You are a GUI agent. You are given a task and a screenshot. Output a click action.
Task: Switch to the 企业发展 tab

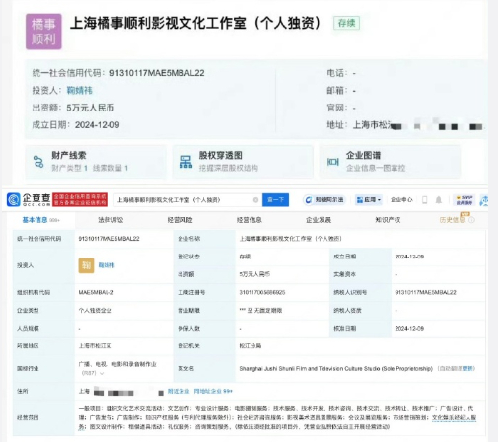tap(319, 220)
